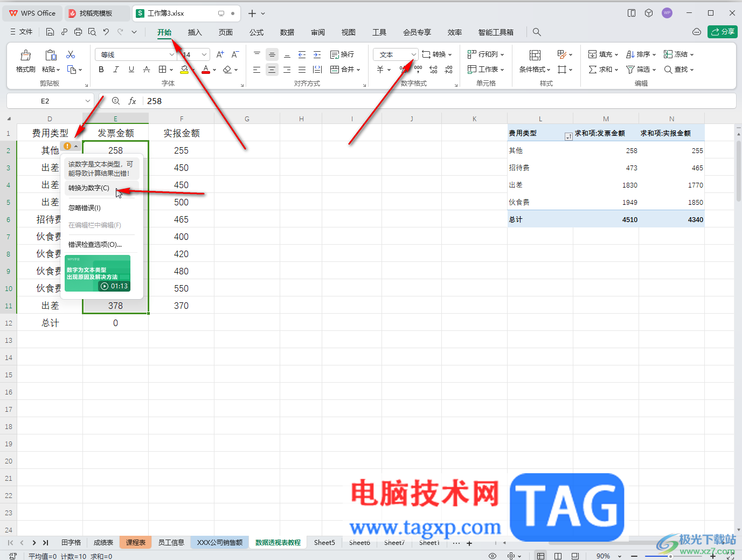Click the Sum (求和) button
The width and height of the screenshot is (742, 560).
point(603,70)
